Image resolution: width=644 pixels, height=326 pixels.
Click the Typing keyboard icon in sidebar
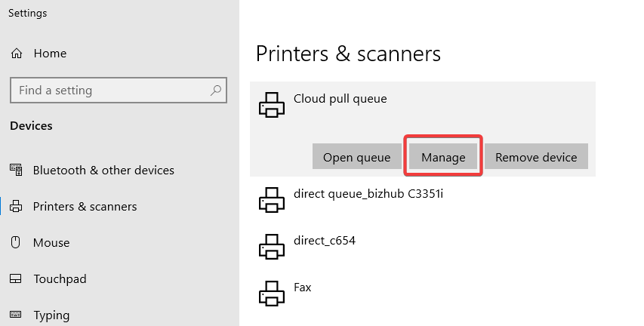click(x=17, y=315)
